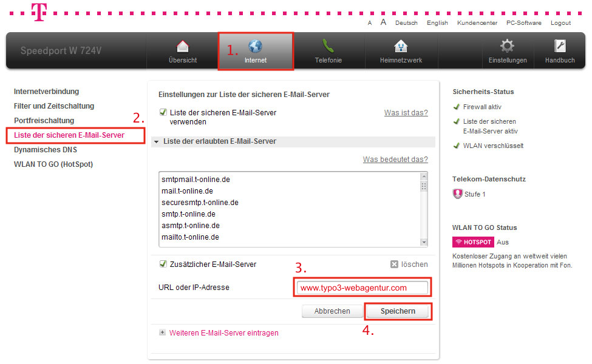Viewport: 592px width, 364px height.
Task: Select mail.t-online.de in list
Action: coord(187,191)
